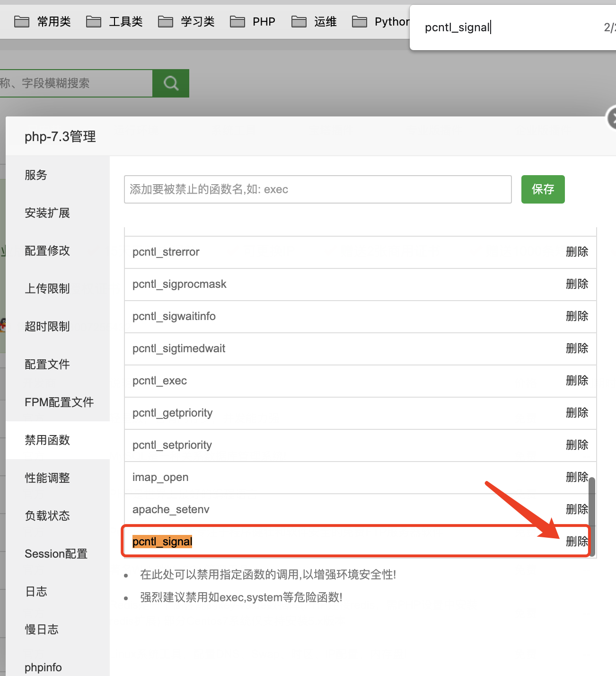Delete the pcntl_setpriority disabled function
616x676 pixels.
(x=577, y=445)
